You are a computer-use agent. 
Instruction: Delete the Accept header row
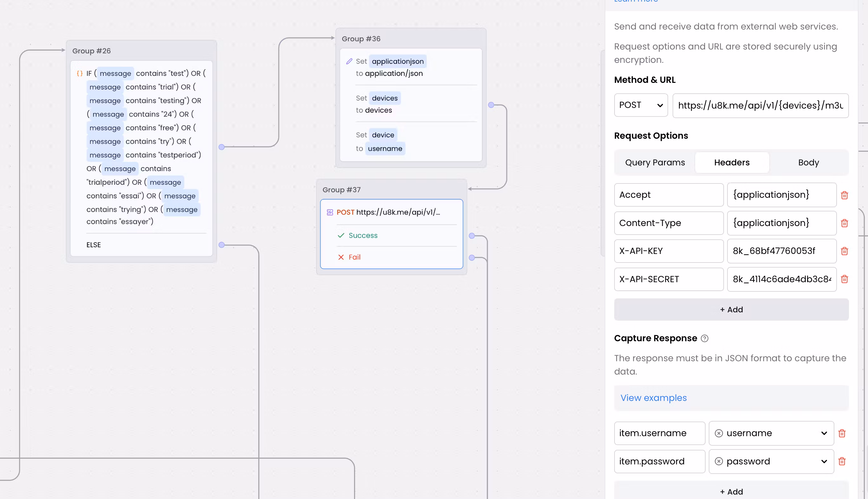844,195
